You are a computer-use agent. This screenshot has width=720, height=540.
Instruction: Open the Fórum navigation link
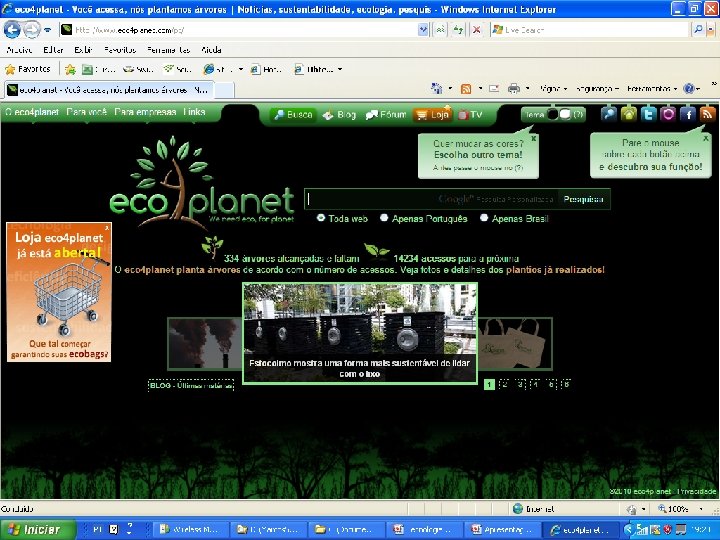click(386, 115)
